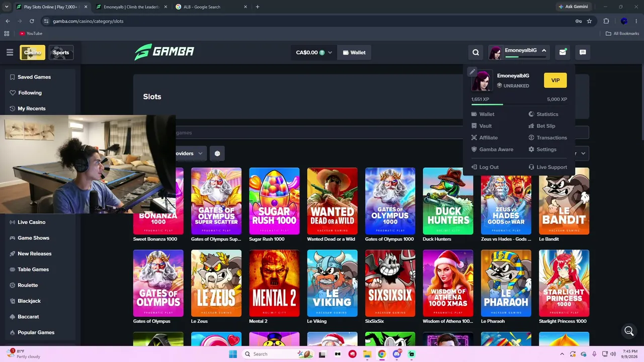This screenshot has width=644, height=362.
Task: Open Le Zeus game thumbnail
Action: pyautogui.click(x=216, y=283)
